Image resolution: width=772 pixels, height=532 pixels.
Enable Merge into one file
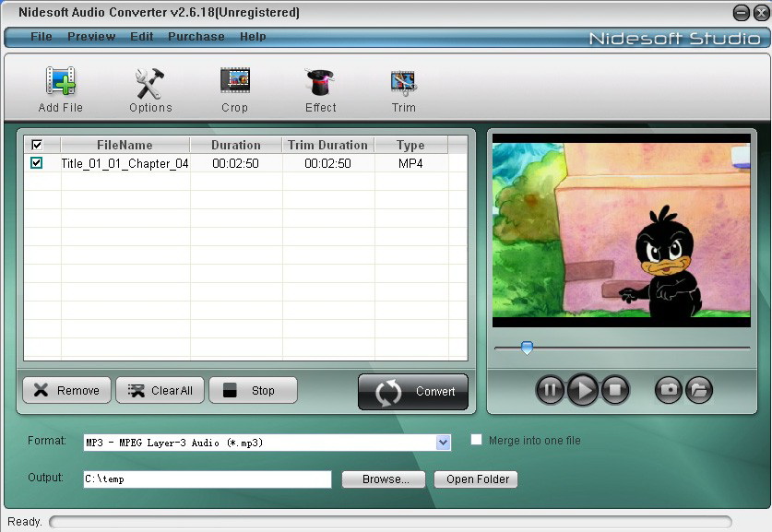pyautogui.click(x=476, y=440)
